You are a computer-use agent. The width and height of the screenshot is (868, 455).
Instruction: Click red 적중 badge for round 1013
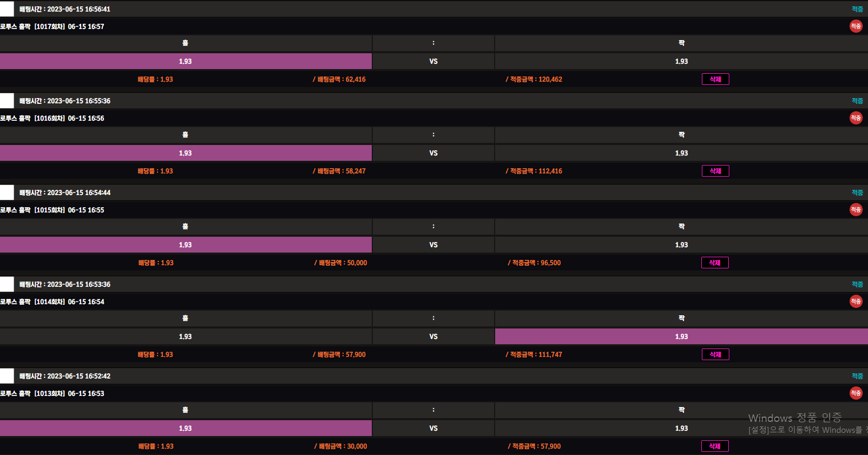pyautogui.click(x=856, y=393)
